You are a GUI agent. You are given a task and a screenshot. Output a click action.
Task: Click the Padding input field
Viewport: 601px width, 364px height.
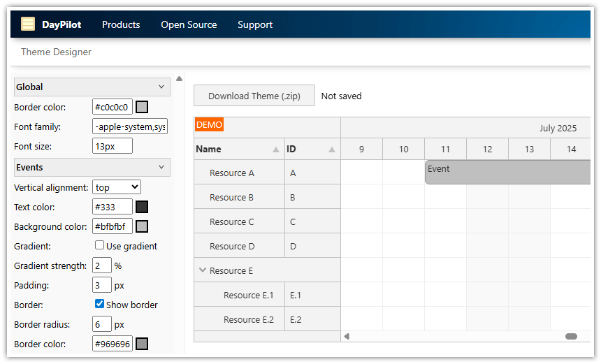[x=102, y=285]
